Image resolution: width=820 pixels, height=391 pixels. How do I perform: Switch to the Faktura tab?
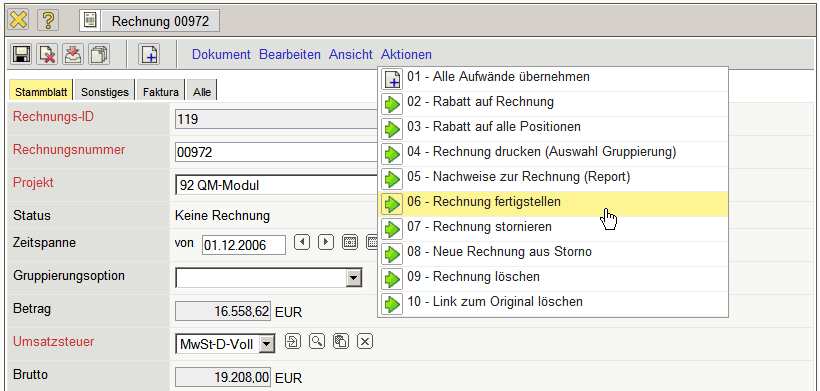click(x=161, y=92)
